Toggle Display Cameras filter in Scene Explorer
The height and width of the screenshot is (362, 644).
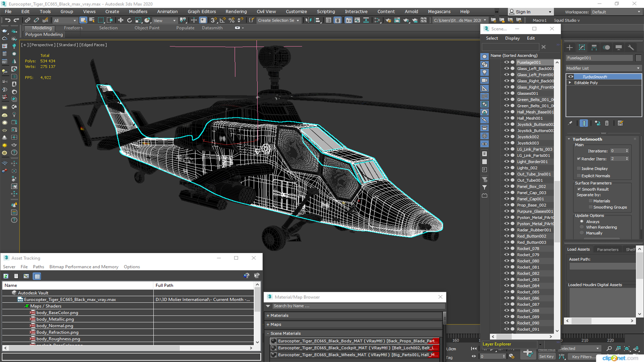click(x=484, y=80)
